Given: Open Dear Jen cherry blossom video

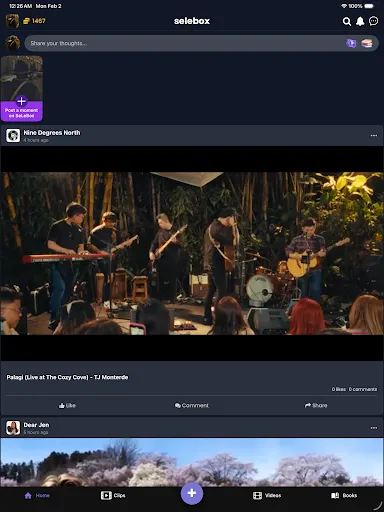Looking at the screenshot, I should (x=192, y=463).
